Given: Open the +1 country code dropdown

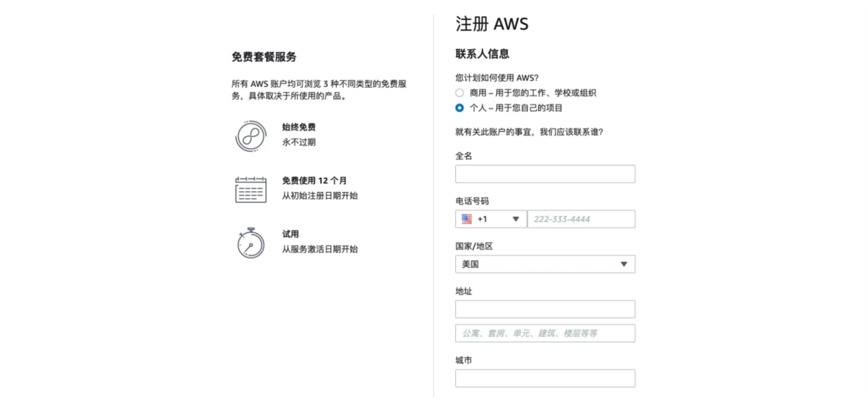Looking at the screenshot, I should click(x=491, y=219).
